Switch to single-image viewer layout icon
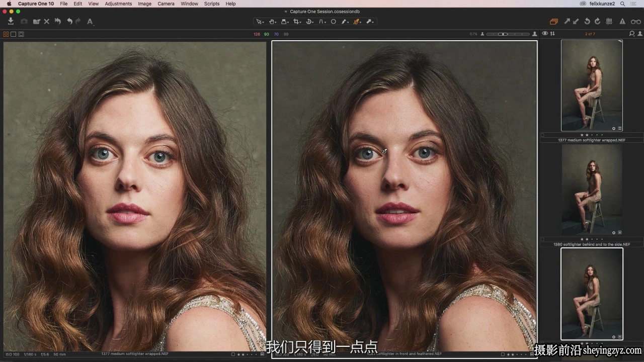Screen dimensions: 644x362 [x=14, y=34]
